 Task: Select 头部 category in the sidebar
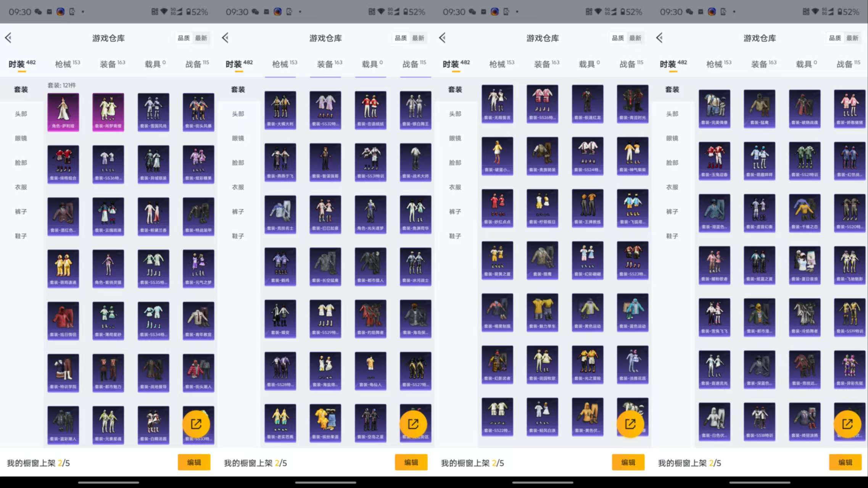21,114
